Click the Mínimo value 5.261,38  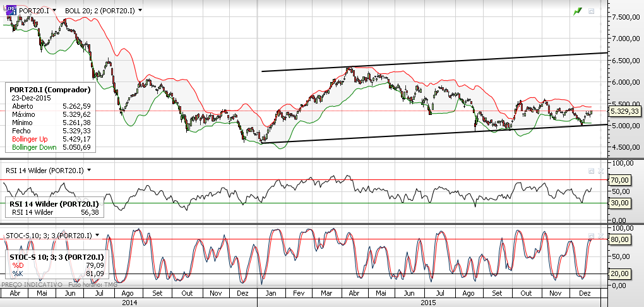(x=76, y=123)
